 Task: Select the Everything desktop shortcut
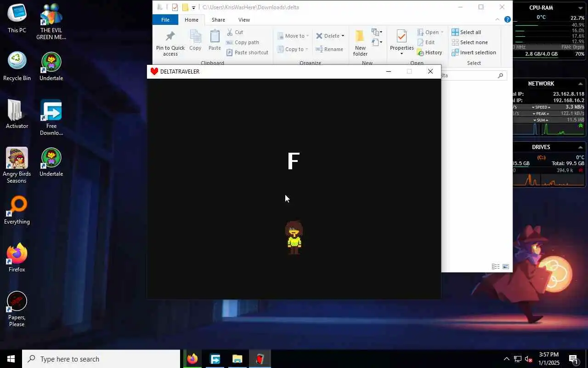click(x=17, y=210)
